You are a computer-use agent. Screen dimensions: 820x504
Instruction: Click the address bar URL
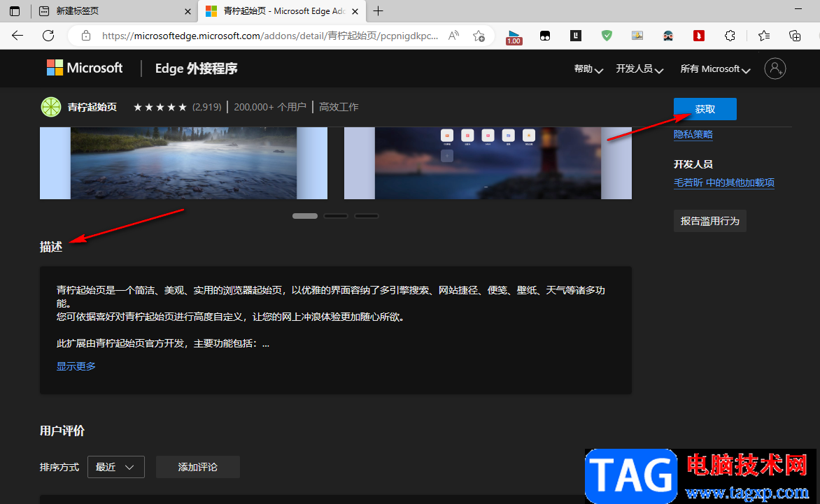click(x=270, y=36)
